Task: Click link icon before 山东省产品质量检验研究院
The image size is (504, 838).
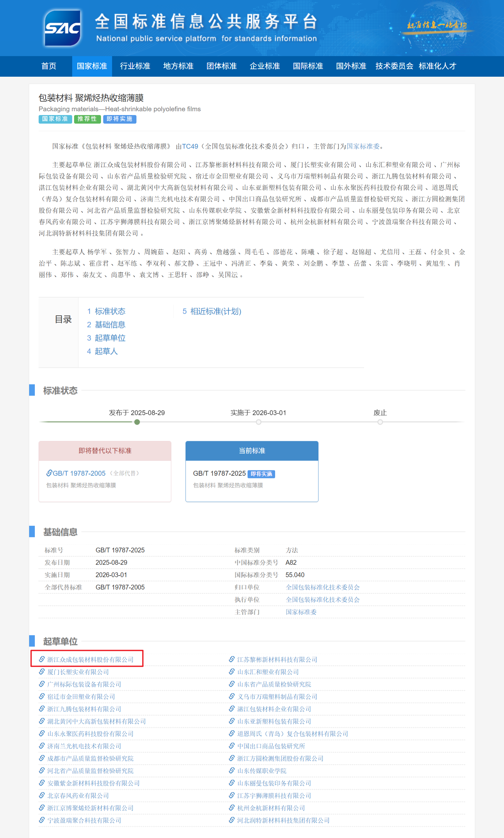Action: coord(232,684)
